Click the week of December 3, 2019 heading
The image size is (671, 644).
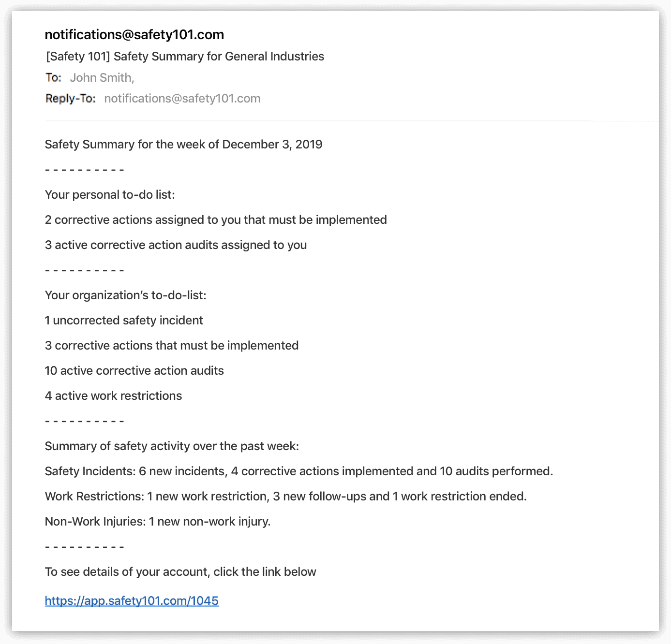click(183, 145)
